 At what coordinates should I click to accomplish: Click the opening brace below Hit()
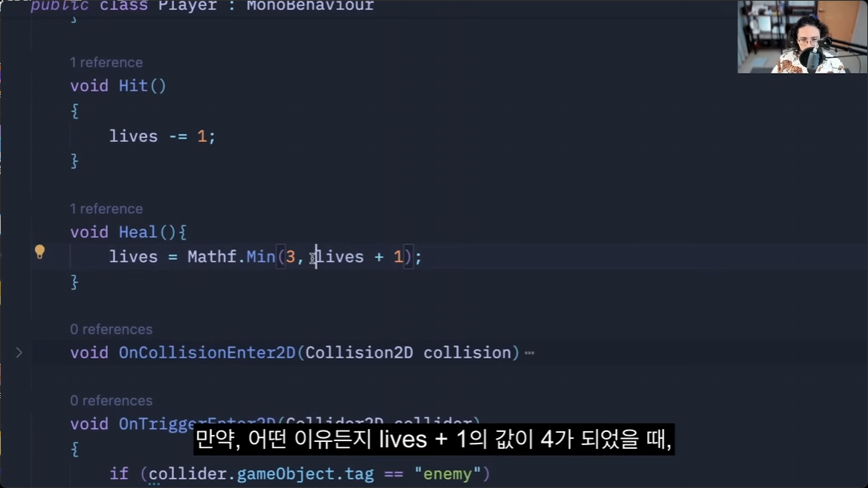click(74, 111)
